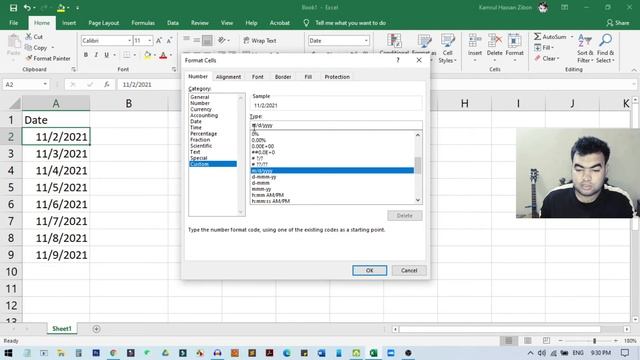Choose the h:mm AM/PM format code
This screenshot has width=640, height=360.
click(x=268, y=195)
